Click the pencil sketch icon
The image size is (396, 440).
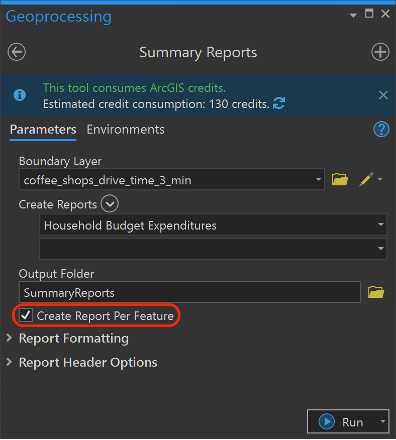pos(366,179)
